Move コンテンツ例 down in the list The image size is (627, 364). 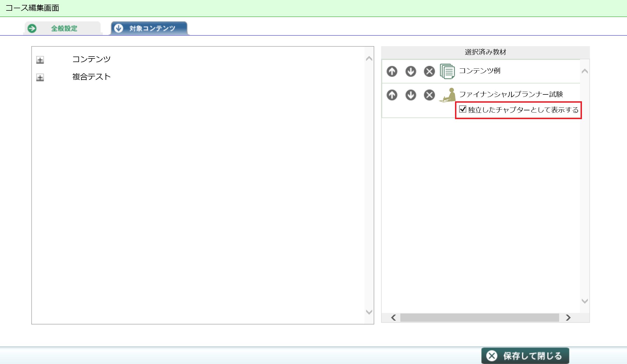pos(411,71)
